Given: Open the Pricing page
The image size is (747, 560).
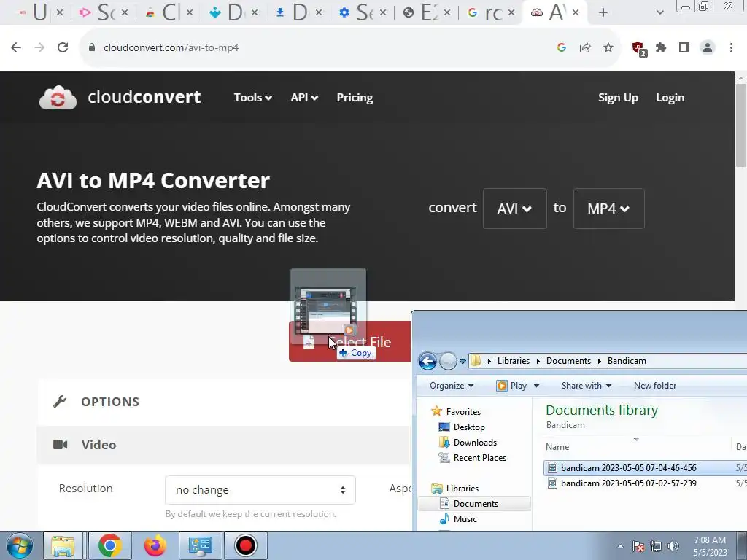Looking at the screenshot, I should point(355,97).
